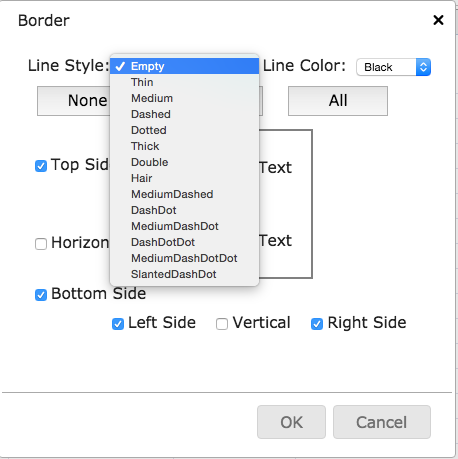Enable the Horizontal border checkbox
The height and width of the screenshot is (459, 458).
tap(41, 244)
